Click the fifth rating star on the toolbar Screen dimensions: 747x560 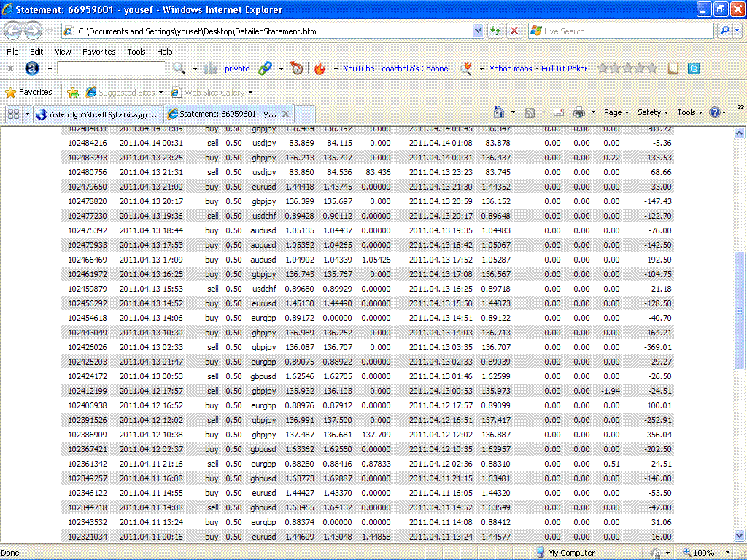coord(652,69)
